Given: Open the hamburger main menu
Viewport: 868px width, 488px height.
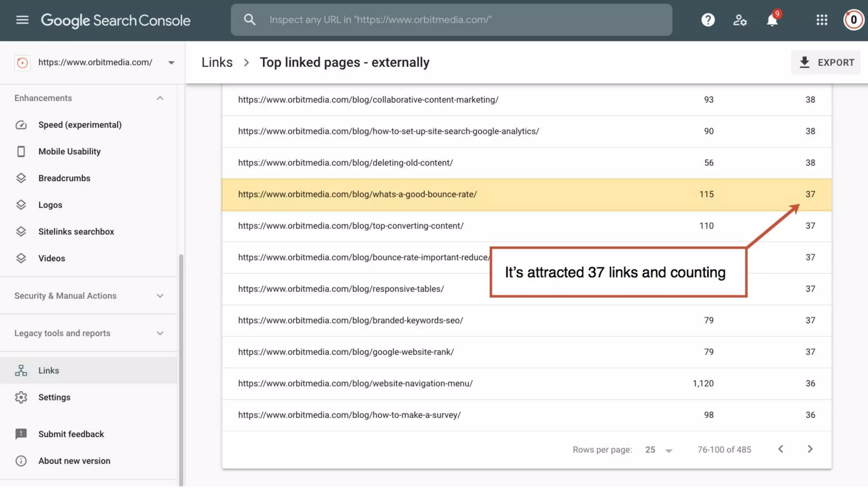Looking at the screenshot, I should pyautogui.click(x=22, y=20).
